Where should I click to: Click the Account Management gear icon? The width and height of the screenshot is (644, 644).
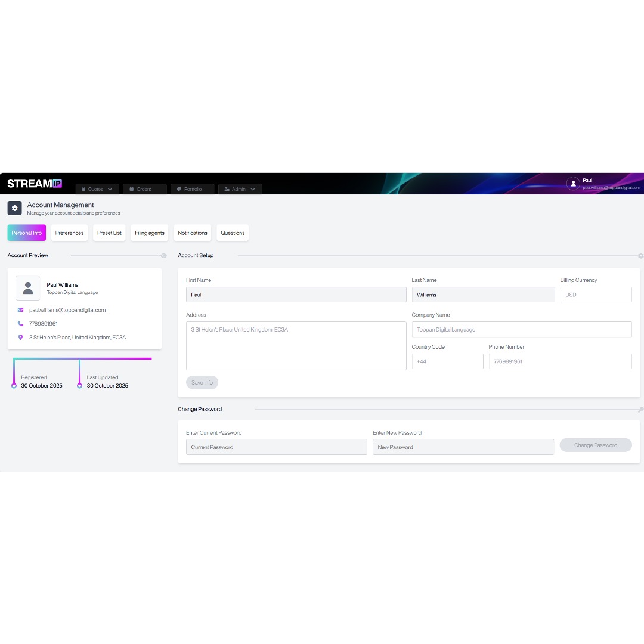coord(15,208)
